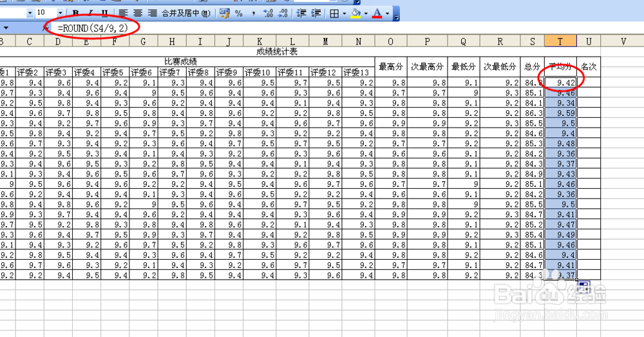Image resolution: width=644 pixels, height=337 pixels.
Task: Toggle underline formatting
Action: 105,13
